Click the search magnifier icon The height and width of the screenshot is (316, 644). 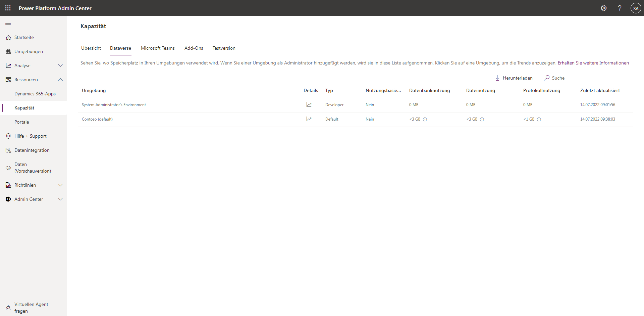547,78
